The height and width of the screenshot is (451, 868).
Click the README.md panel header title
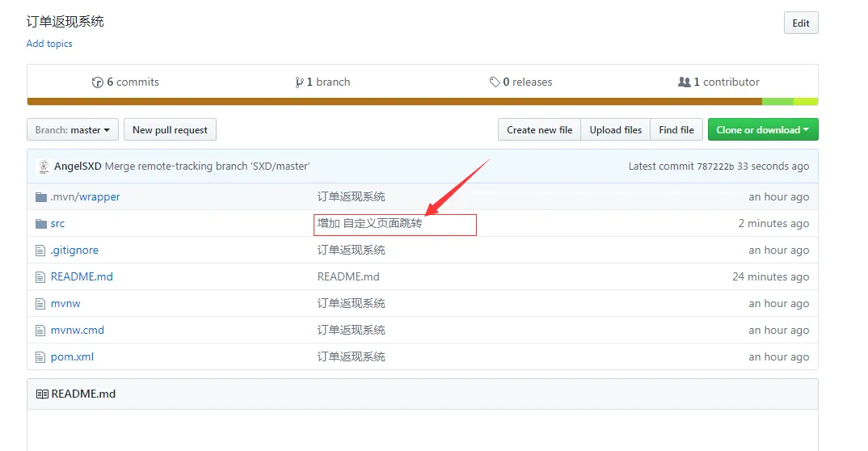pyautogui.click(x=83, y=394)
